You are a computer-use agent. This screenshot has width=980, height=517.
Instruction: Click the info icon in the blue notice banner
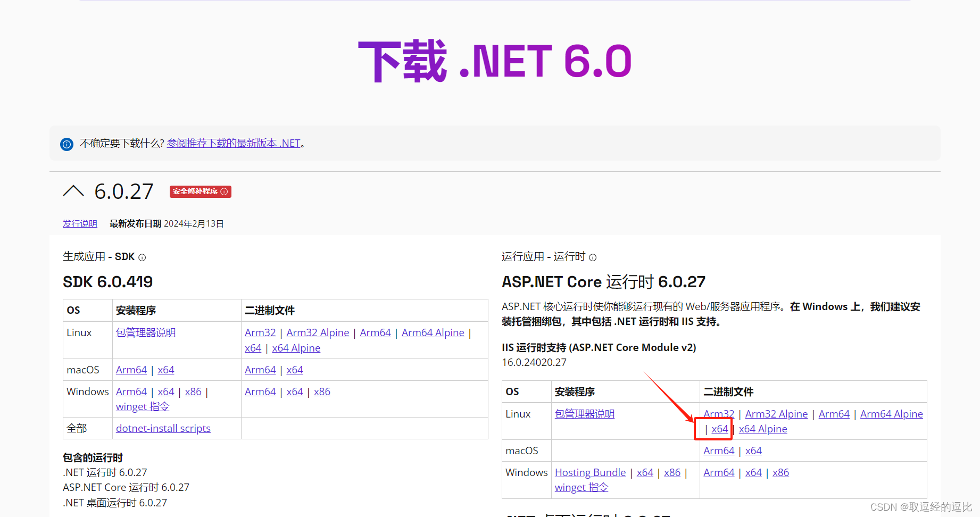[x=67, y=144]
